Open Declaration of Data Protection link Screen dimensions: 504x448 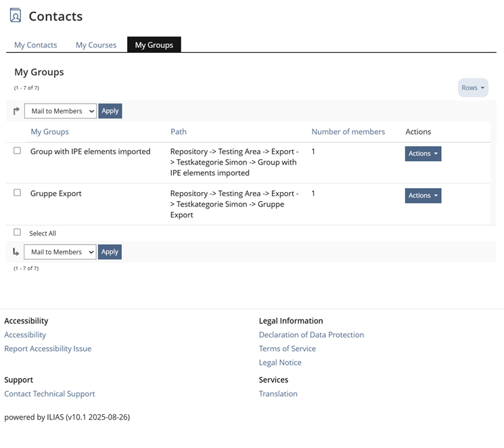(311, 335)
